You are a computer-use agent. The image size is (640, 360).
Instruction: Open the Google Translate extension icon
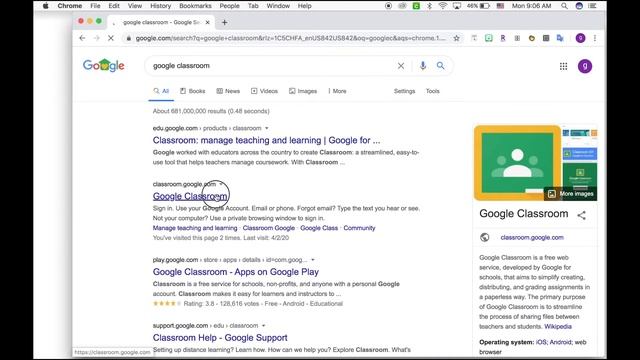[560, 38]
